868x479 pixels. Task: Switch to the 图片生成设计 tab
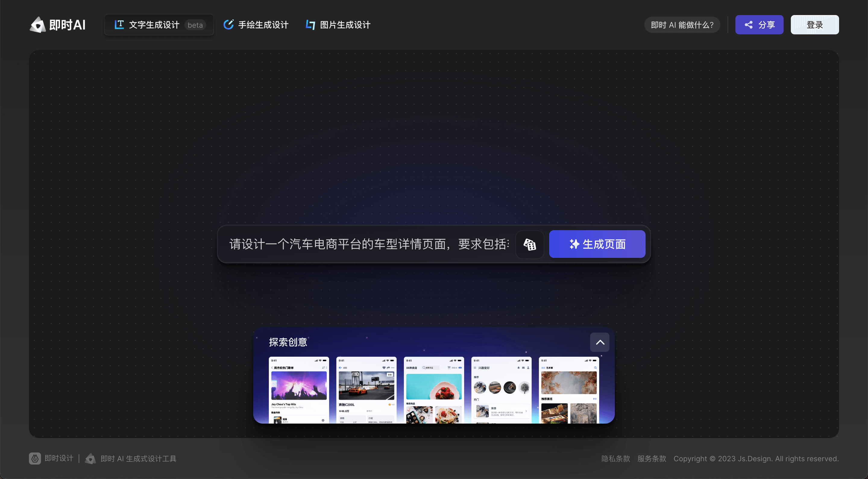click(338, 25)
